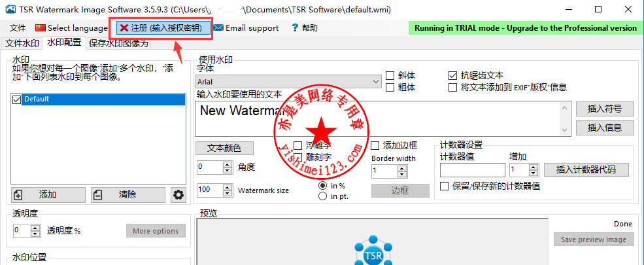Click the Save preview image button
644x265 pixels.
(594, 239)
